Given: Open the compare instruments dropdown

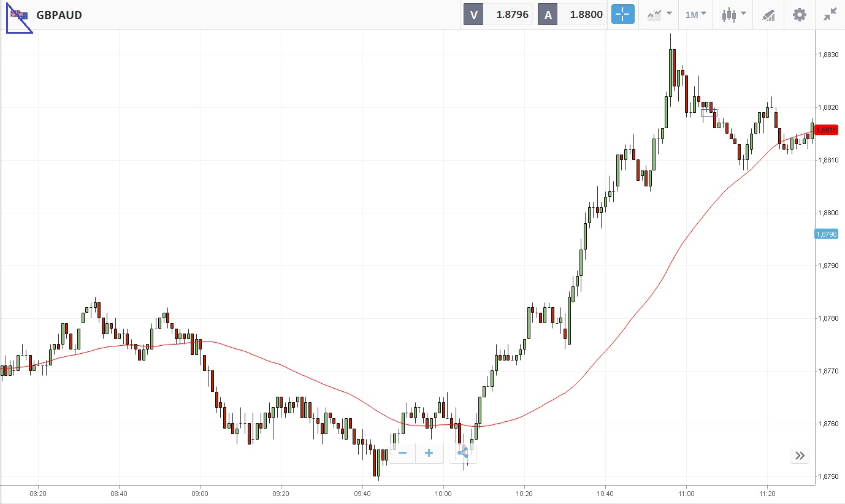Looking at the screenshot, I should tap(659, 15).
